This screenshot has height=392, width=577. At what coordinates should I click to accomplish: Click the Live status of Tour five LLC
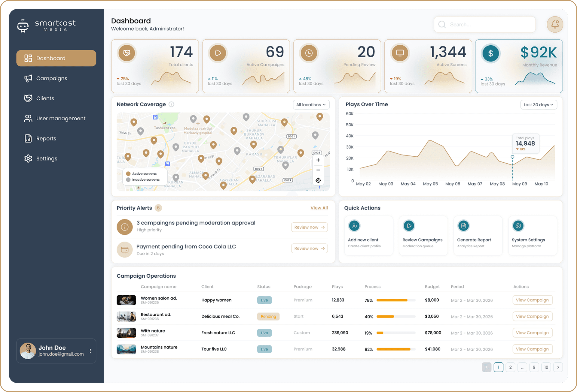tap(264, 349)
